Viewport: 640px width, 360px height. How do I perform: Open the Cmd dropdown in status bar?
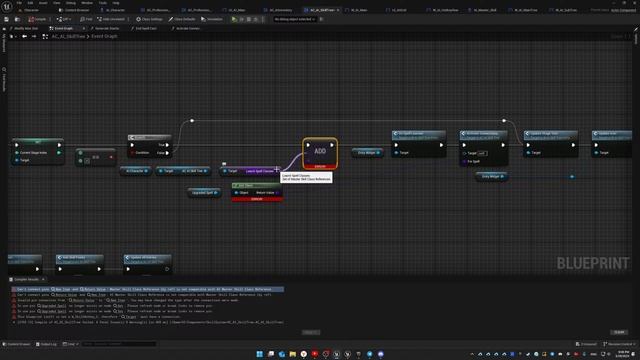coord(70,344)
